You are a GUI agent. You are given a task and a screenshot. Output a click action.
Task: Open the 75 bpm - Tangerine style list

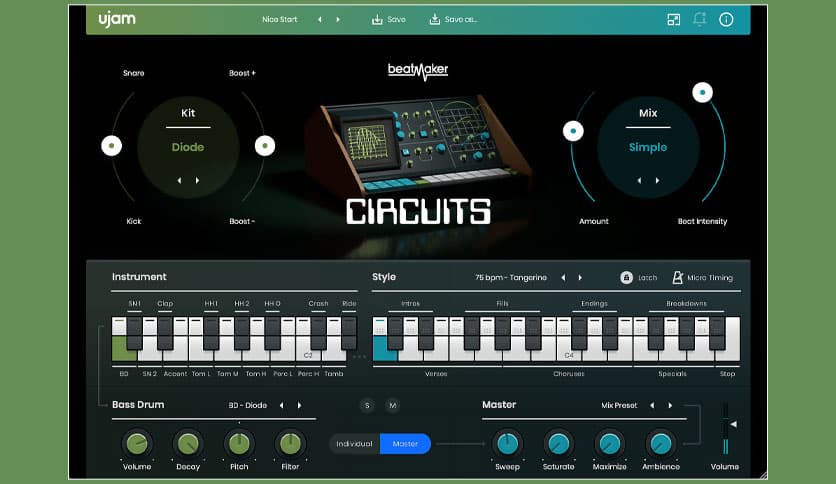click(511, 278)
